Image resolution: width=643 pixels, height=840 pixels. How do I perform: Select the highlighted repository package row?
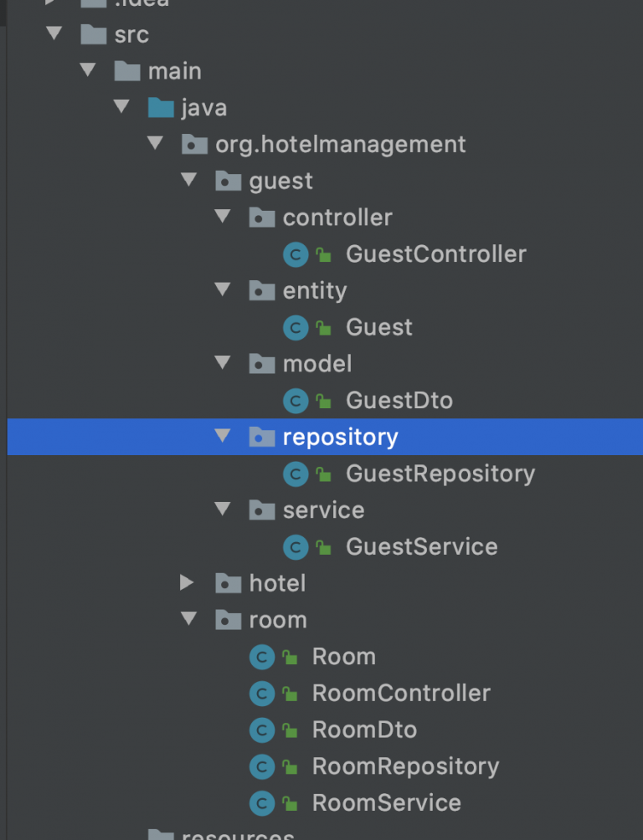pos(340,436)
